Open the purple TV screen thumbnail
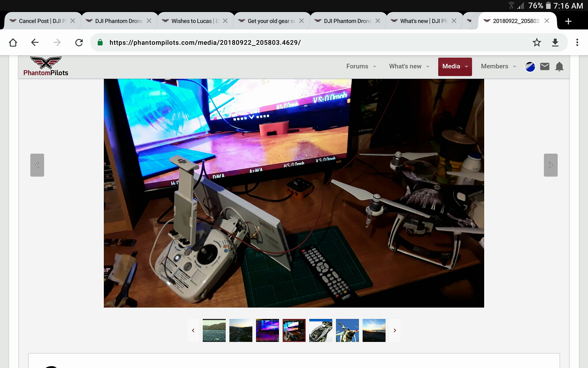The width and height of the screenshot is (588, 368). (267, 330)
